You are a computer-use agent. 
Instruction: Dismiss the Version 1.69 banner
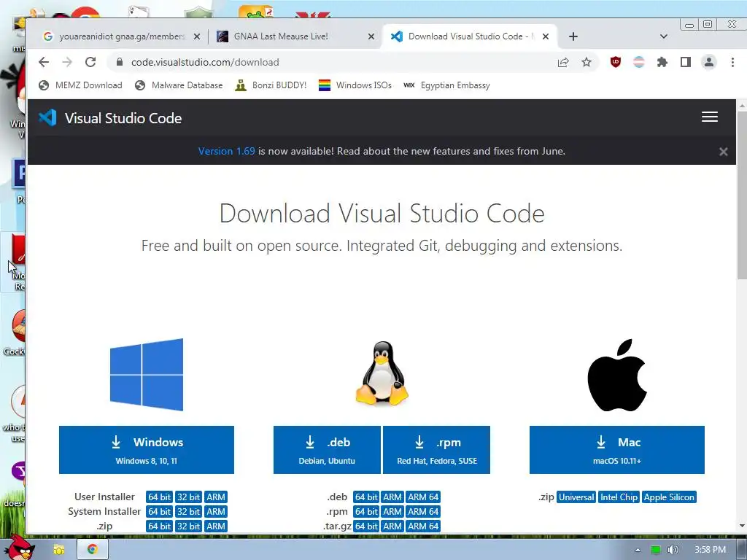pos(723,152)
